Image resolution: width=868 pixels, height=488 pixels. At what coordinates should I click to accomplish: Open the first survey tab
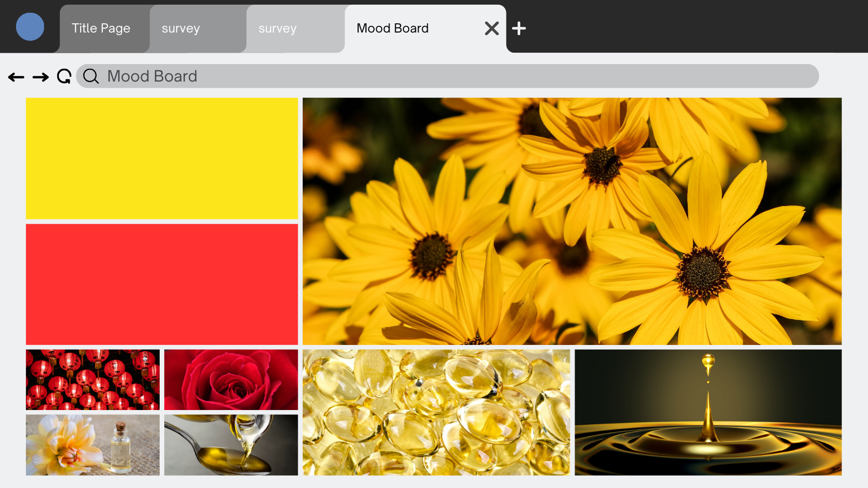[198, 28]
